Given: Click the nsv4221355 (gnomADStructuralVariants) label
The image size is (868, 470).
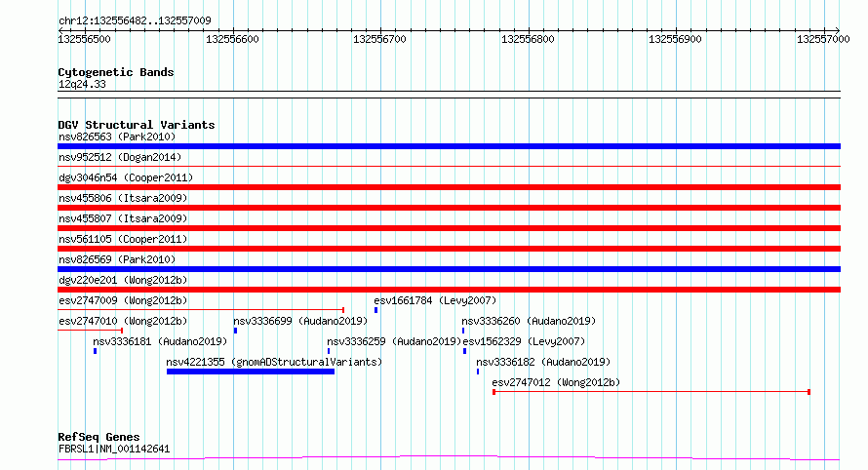Looking at the screenshot, I should click(274, 362).
